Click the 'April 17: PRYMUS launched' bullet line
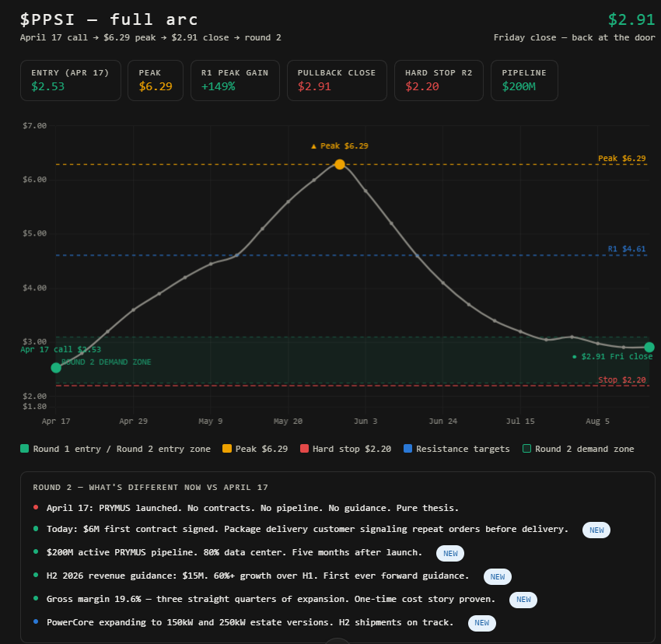This screenshot has height=644, width=661. (x=253, y=508)
